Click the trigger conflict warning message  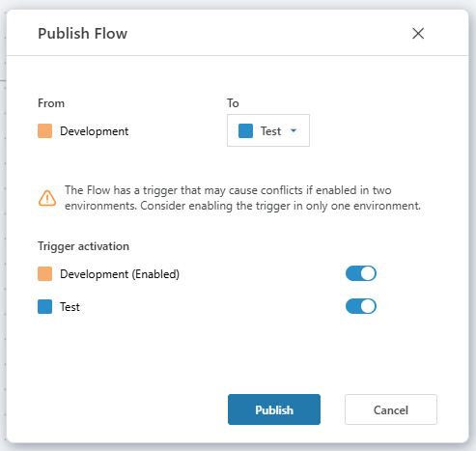coord(242,198)
